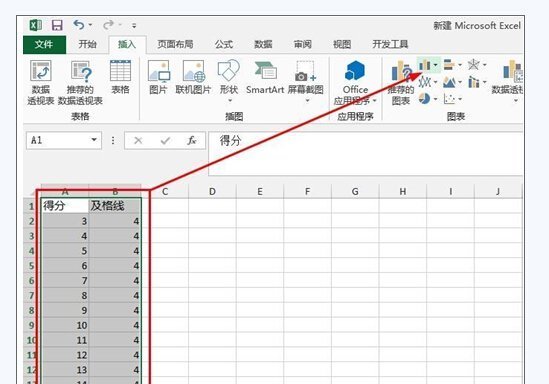The height and width of the screenshot is (384, 549).
Task: Open the 形状 shapes gallery
Action: pyautogui.click(x=229, y=81)
